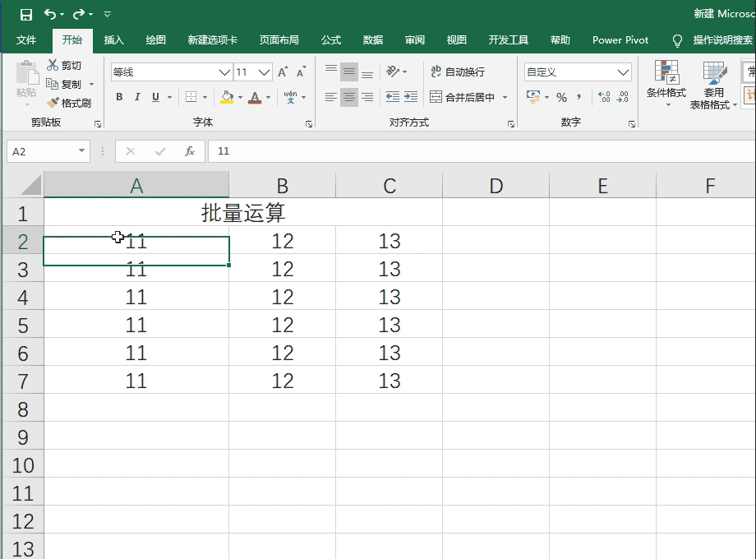Click the Save icon in quick access toolbar
Viewport: 756px width, 559px height.
coord(26,15)
